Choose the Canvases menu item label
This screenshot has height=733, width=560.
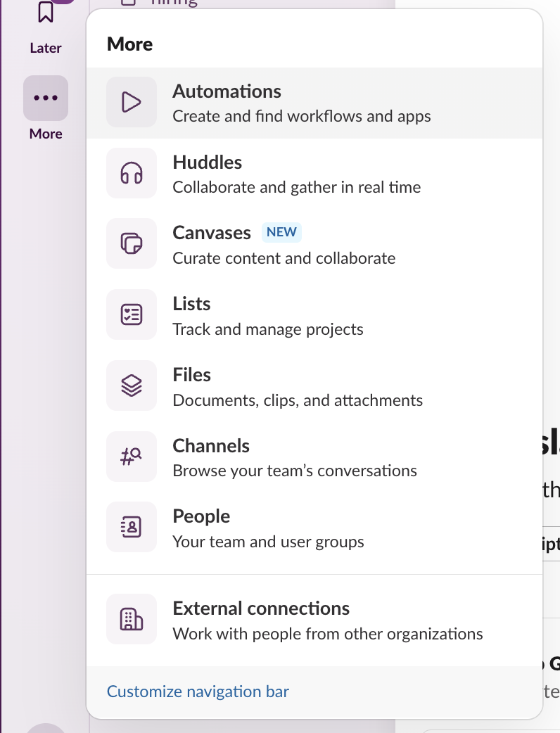pyautogui.click(x=212, y=233)
